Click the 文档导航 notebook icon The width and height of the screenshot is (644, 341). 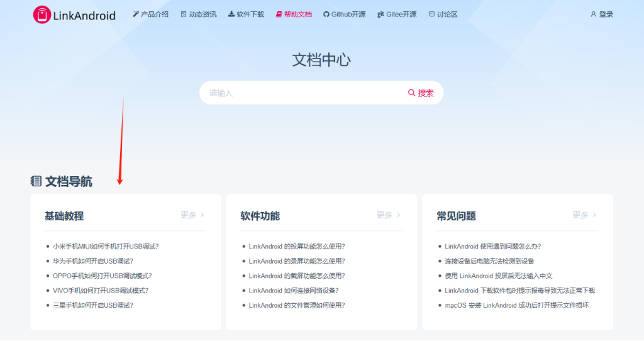[36, 181]
